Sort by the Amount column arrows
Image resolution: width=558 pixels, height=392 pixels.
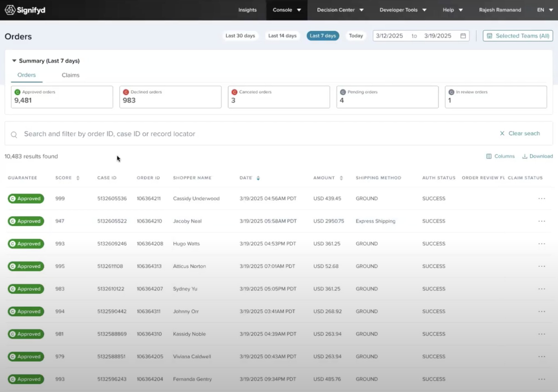point(341,178)
